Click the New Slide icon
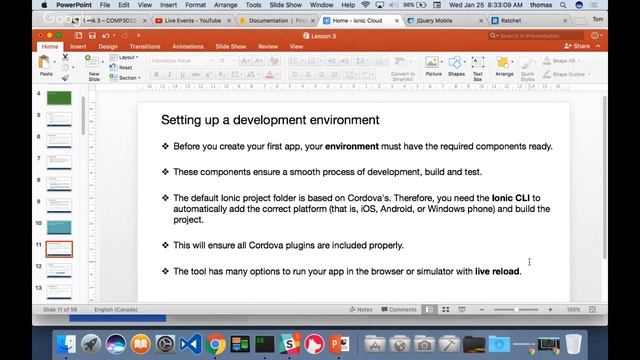This screenshot has width=640, height=360. [x=92, y=61]
